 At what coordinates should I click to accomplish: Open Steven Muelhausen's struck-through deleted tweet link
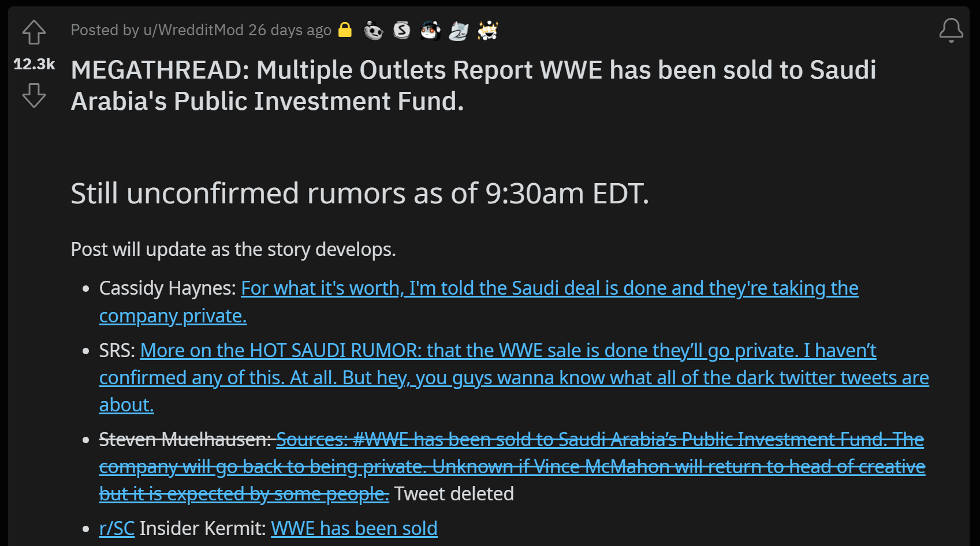click(x=599, y=440)
